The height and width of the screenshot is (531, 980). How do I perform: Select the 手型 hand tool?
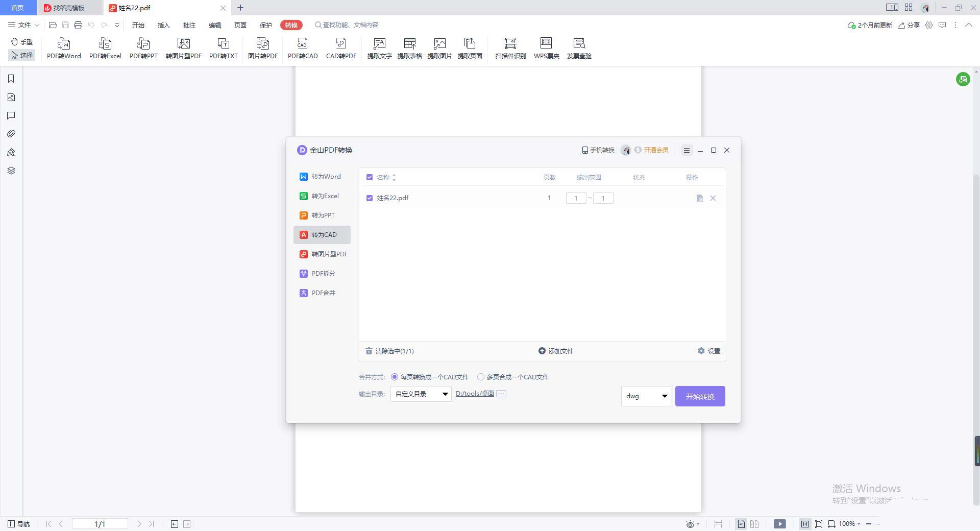click(22, 42)
